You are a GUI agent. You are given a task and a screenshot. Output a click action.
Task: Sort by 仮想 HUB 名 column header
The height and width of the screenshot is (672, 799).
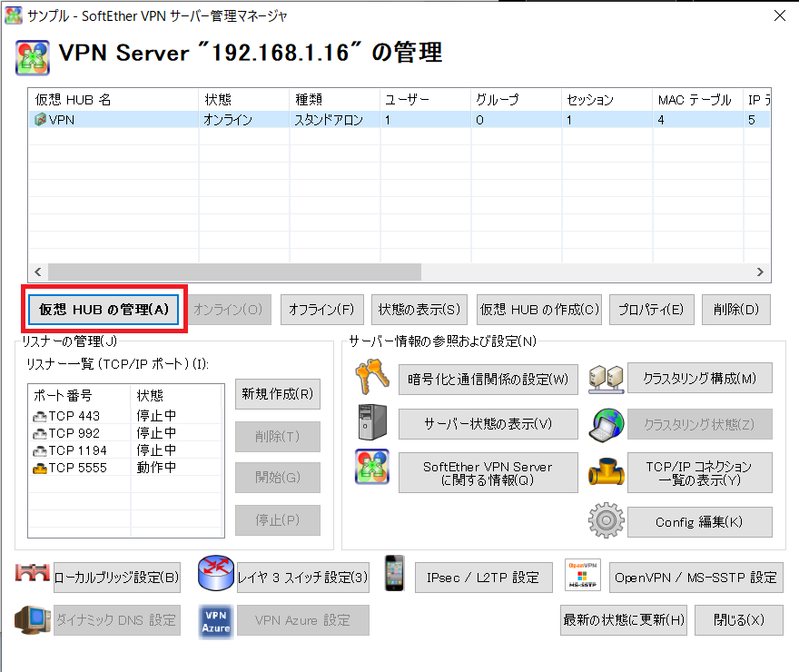coord(113,100)
